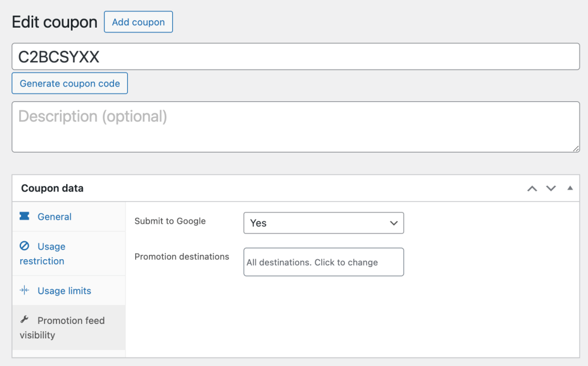
Task: Click the Add coupon button
Action: tap(138, 22)
